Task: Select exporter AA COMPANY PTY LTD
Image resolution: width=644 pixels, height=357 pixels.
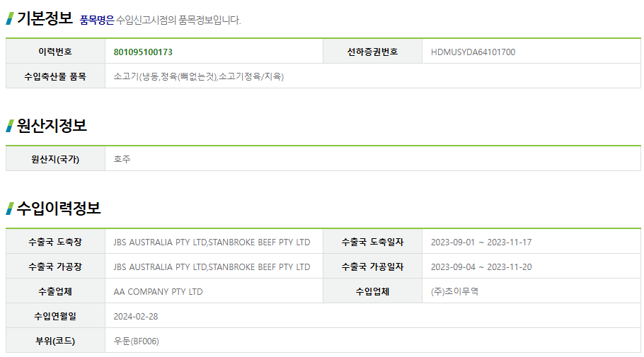Action: pyautogui.click(x=158, y=291)
